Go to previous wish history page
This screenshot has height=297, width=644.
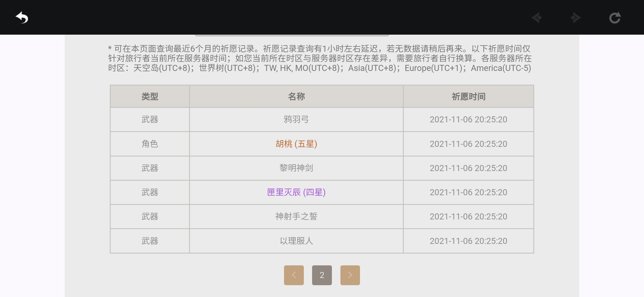click(294, 275)
